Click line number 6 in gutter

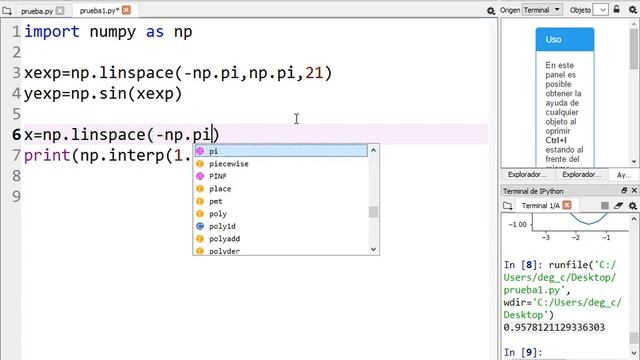[x=16, y=135]
